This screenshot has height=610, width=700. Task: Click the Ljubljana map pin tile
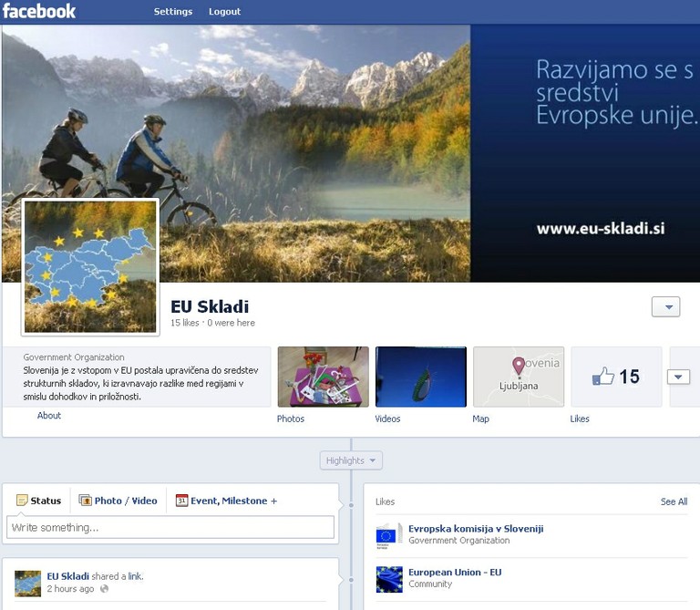[519, 377]
